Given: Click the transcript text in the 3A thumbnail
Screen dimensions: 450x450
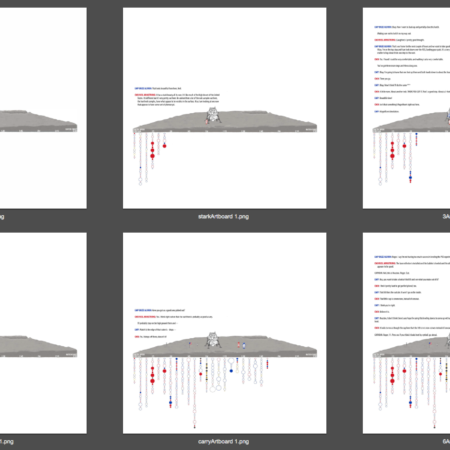Looking at the screenshot, I should tap(412, 69).
